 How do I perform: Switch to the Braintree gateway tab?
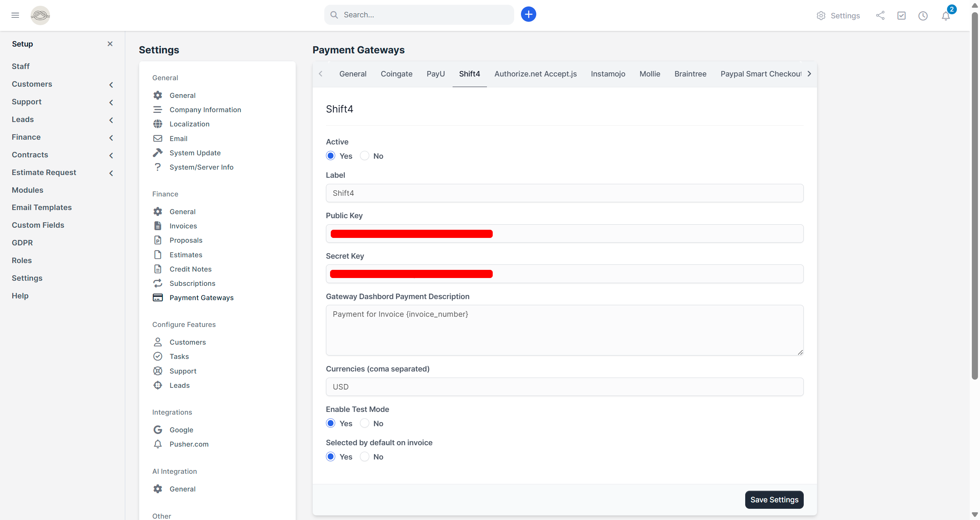point(690,74)
